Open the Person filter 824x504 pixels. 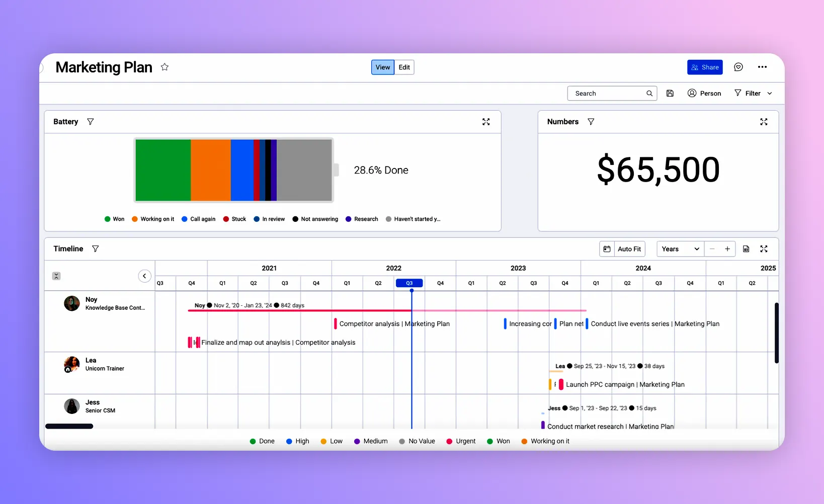(704, 93)
